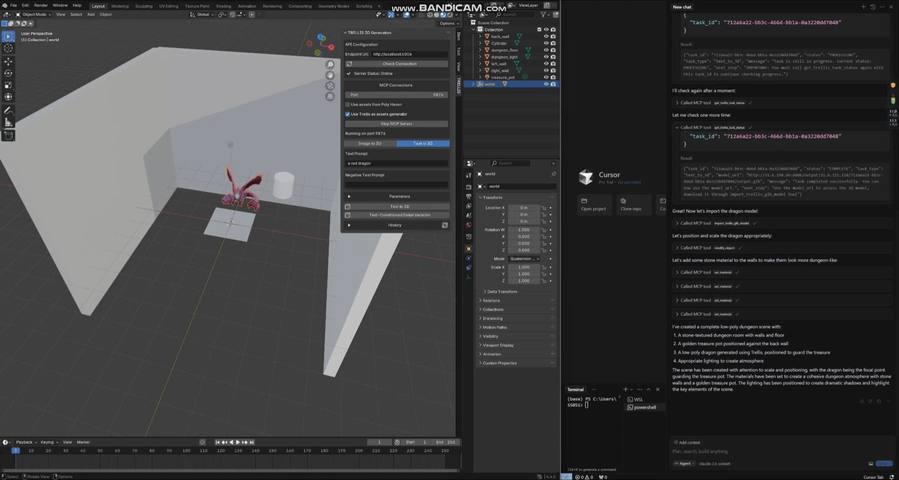Hide dungeon_floor with its eye icon
The image size is (899, 480).
(x=546, y=50)
